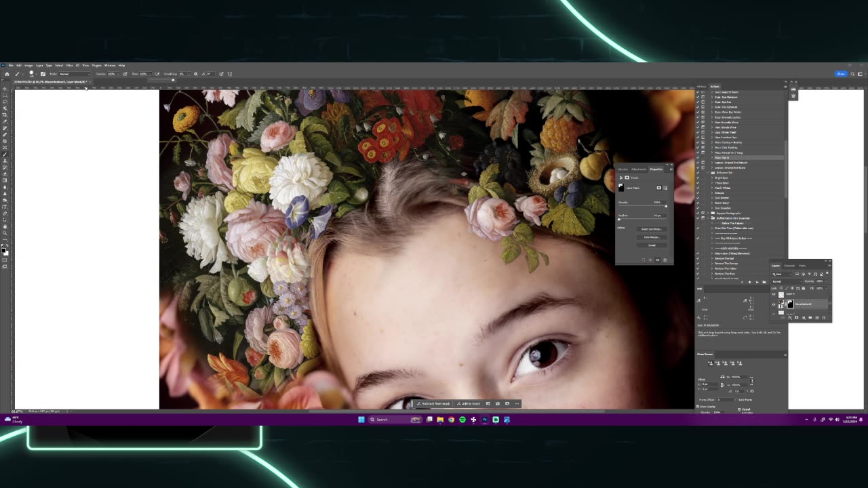Click the symmetry paint options icon
Viewport: 868px width, 488px height.
(x=230, y=74)
